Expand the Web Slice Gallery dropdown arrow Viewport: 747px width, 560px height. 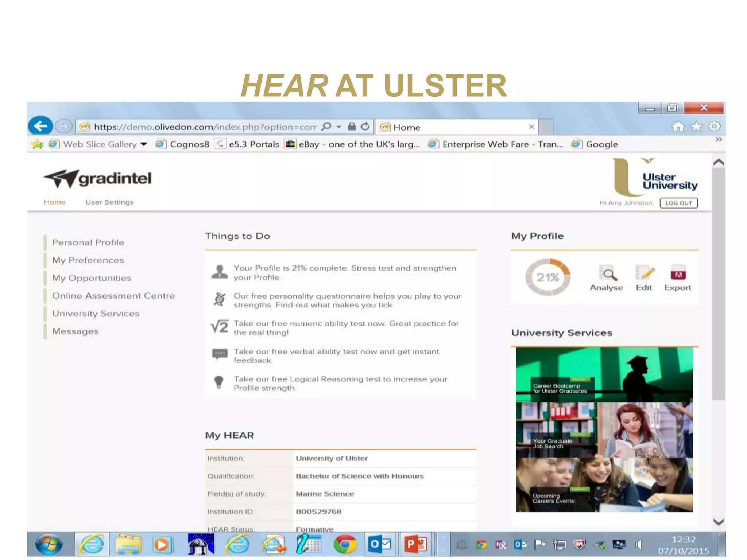pos(144,144)
